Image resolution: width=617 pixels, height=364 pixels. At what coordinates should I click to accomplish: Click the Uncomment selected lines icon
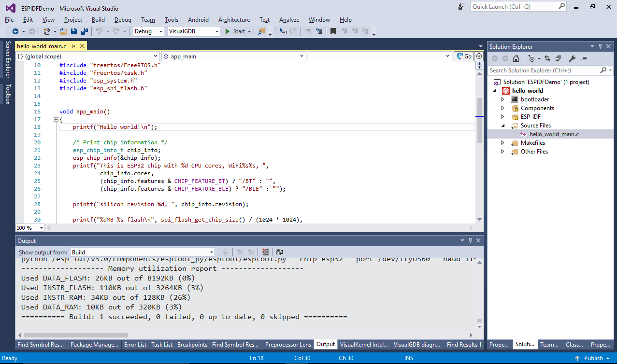tap(318, 31)
